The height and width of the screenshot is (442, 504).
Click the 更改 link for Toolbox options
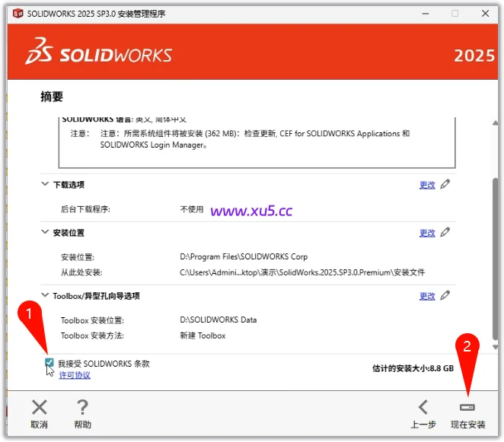click(427, 296)
